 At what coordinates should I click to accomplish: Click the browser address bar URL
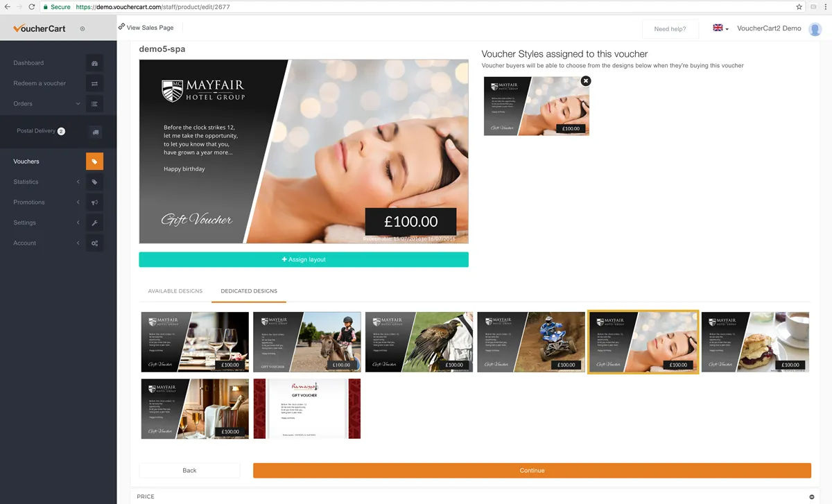(x=152, y=7)
